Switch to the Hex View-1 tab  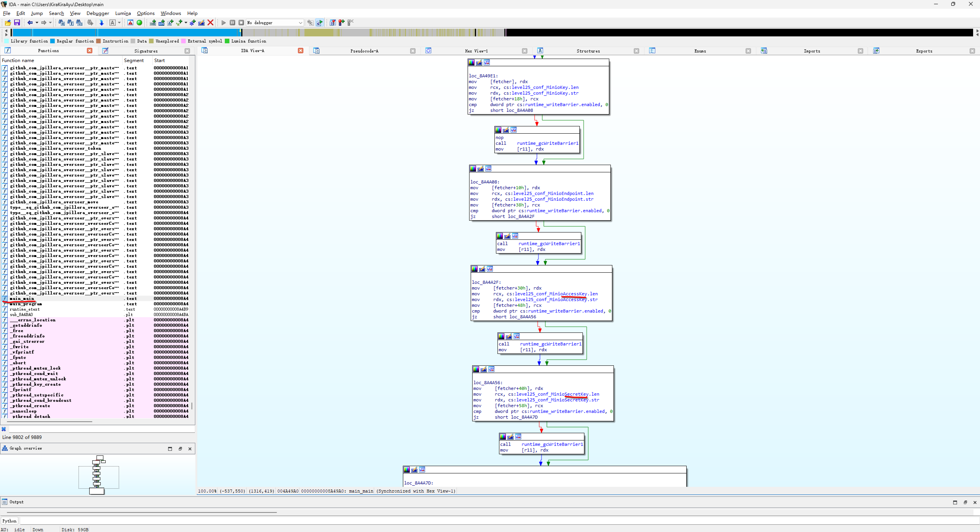point(476,51)
